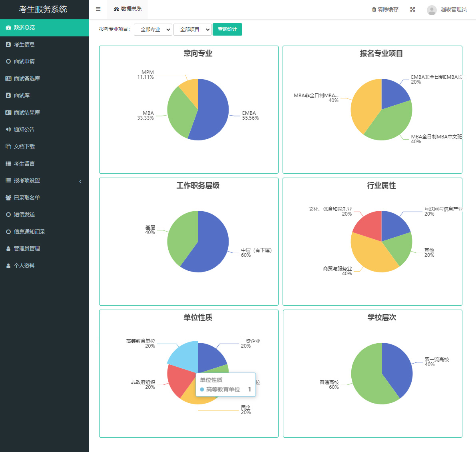Click the super admin avatar icon

(x=432, y=10)
